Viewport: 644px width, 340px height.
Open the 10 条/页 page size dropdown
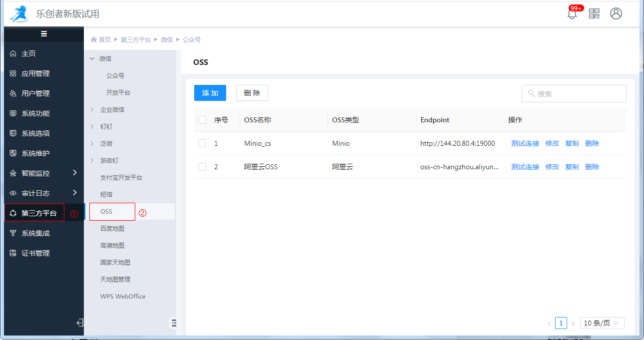pos(602,323)
